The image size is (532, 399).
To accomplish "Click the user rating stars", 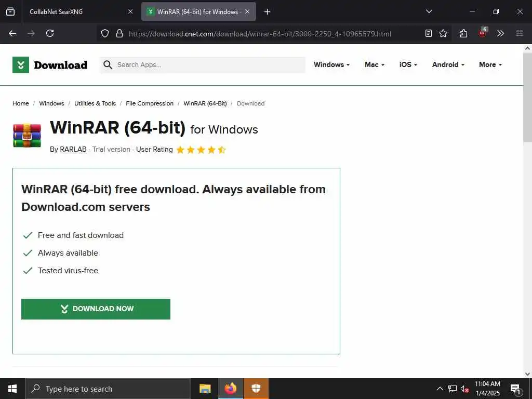I will (x=201, y=150).
